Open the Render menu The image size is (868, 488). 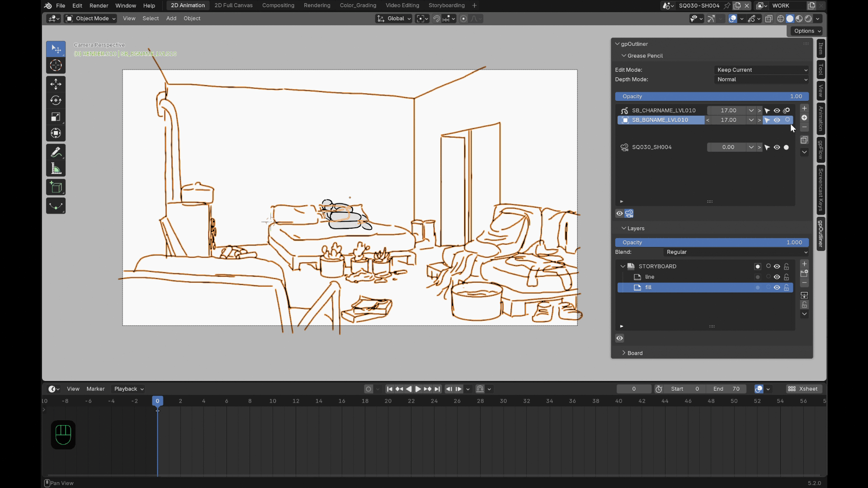pos(99,5)
